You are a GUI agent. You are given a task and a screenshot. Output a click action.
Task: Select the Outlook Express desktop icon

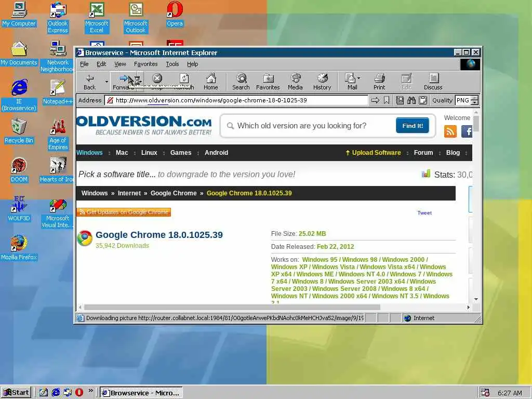pyautogui.click(x=58, y=18)
